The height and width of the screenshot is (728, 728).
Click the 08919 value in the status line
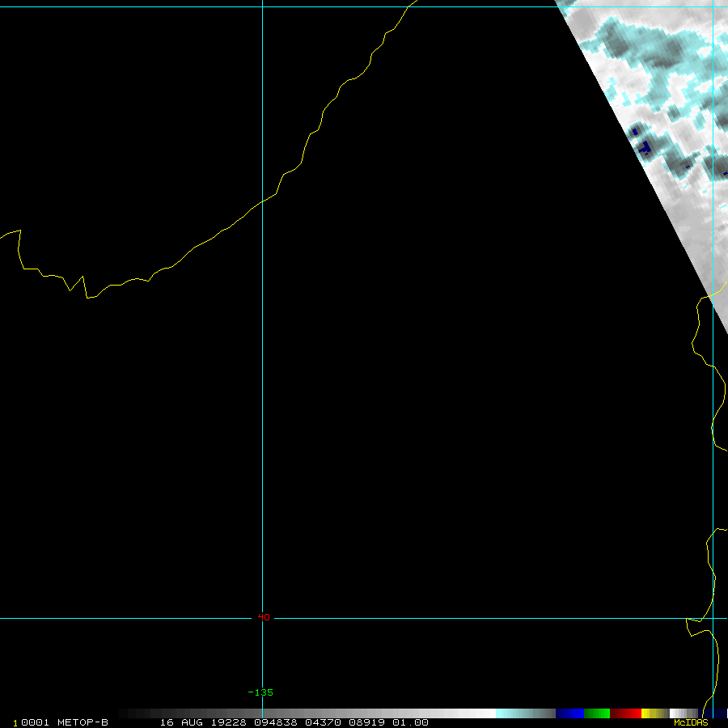[x=366, y=722]
